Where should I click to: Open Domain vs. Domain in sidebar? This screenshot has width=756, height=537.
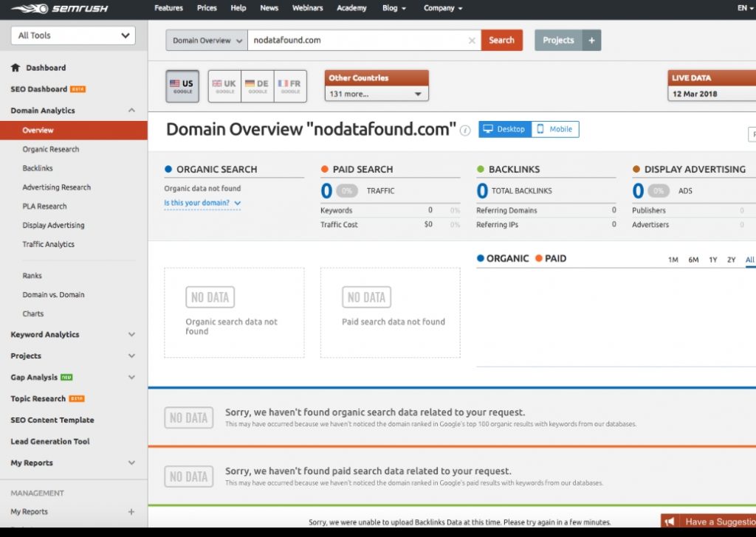coord(53,295)
